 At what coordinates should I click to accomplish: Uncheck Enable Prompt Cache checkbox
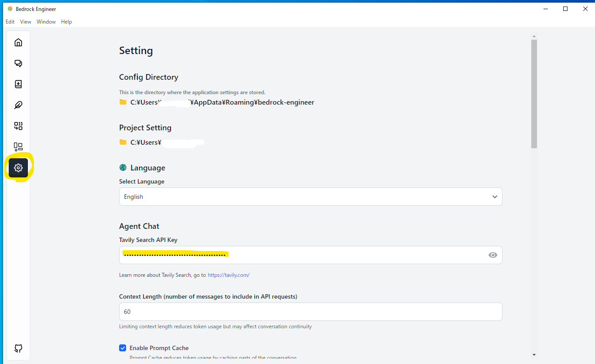click(x=123, y=348)
